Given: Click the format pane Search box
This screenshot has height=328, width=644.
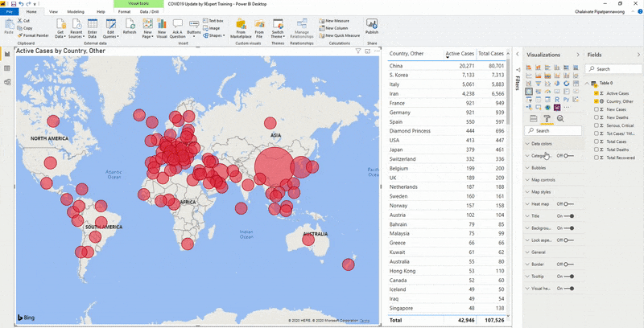Looking at the screenshot, I should [x=553, y=131].
